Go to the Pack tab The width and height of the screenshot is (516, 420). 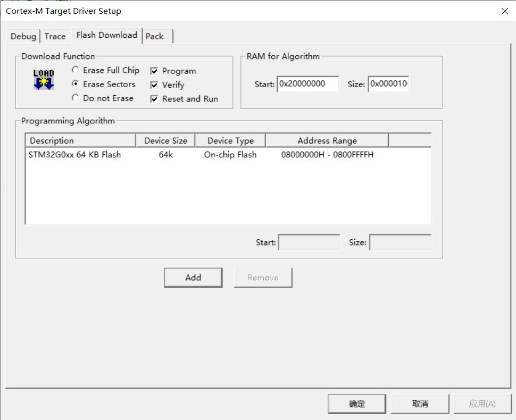coord(155,36)
